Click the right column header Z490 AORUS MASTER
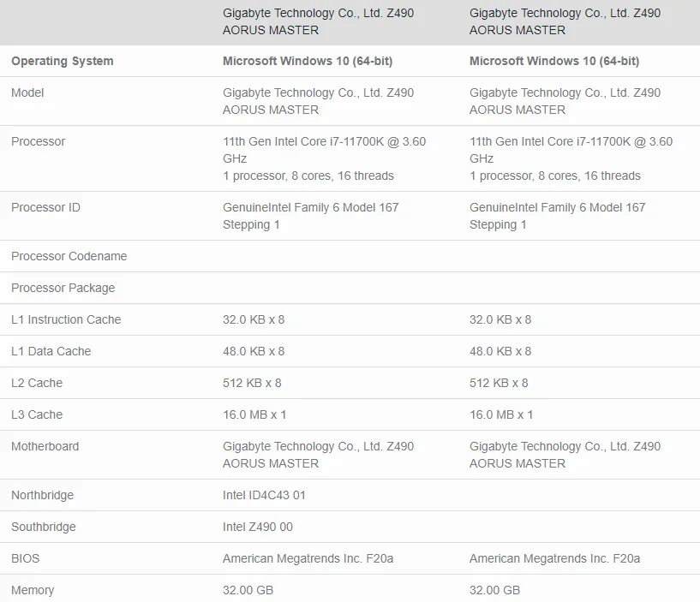Viewport: 700px width, 602px height. coord(565,21)
